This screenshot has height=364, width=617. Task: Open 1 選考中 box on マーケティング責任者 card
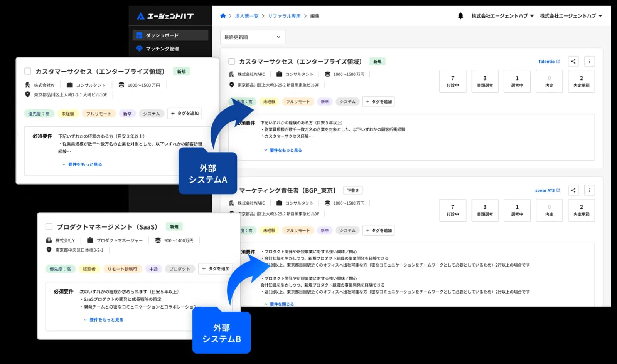click(517, 210)
